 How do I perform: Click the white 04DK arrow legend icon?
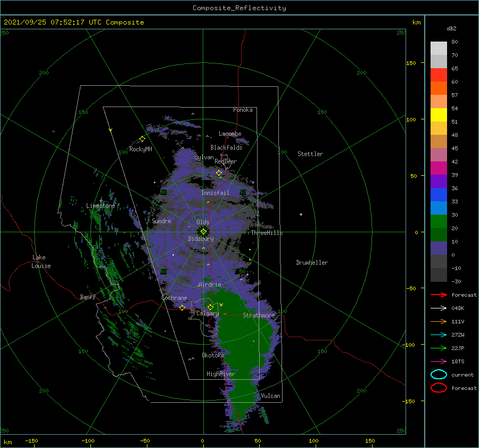439,308
